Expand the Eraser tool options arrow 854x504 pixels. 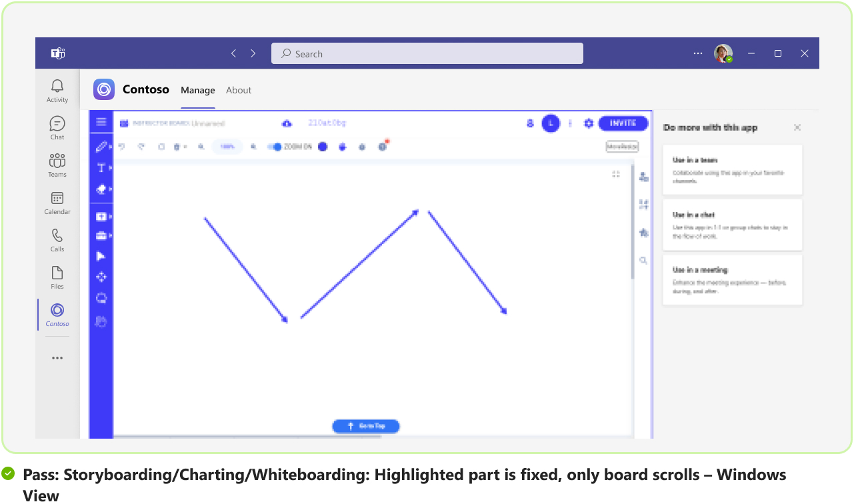point(110,190)
